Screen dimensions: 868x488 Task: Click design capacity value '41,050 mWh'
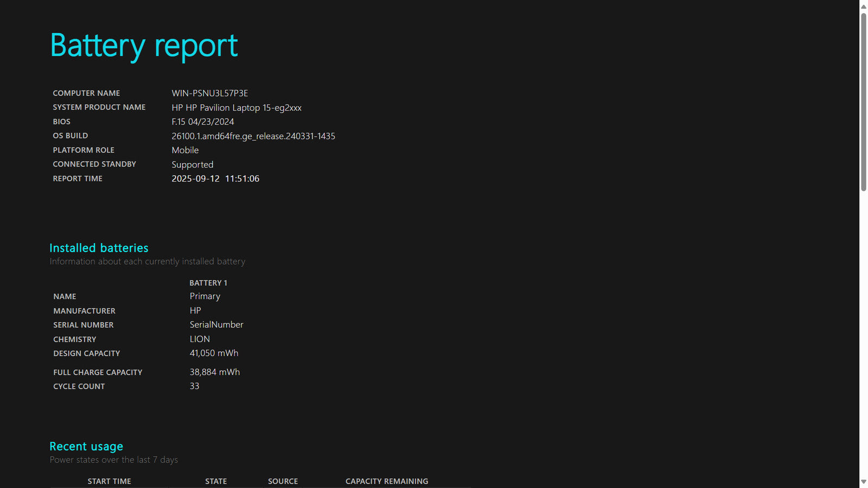click(214, 353)
